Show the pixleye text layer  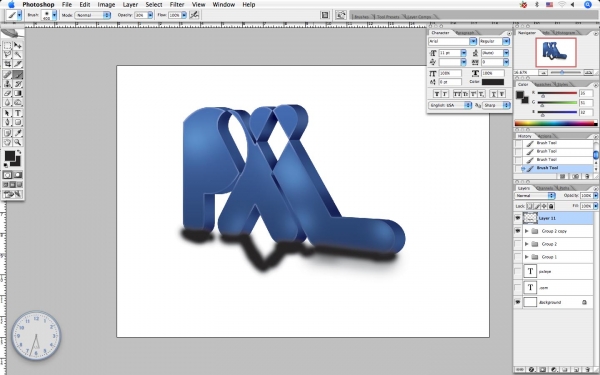[518, 271]
